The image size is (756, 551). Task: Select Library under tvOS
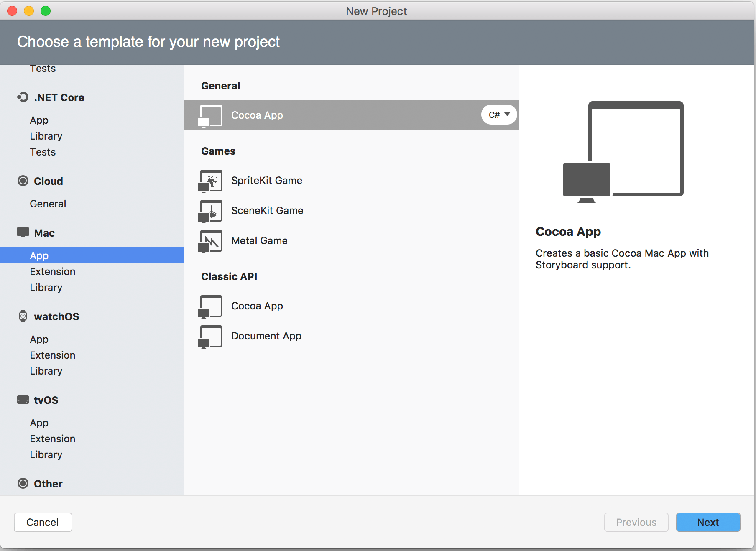[x=92, y=455]
